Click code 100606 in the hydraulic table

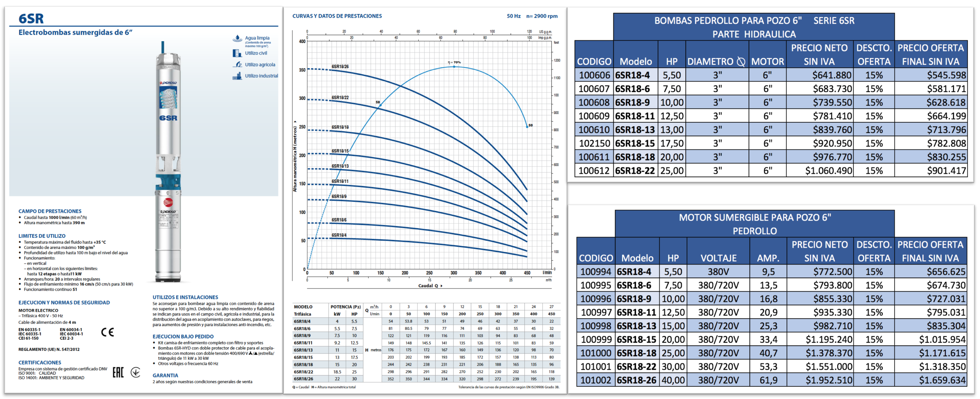point(594,75)
